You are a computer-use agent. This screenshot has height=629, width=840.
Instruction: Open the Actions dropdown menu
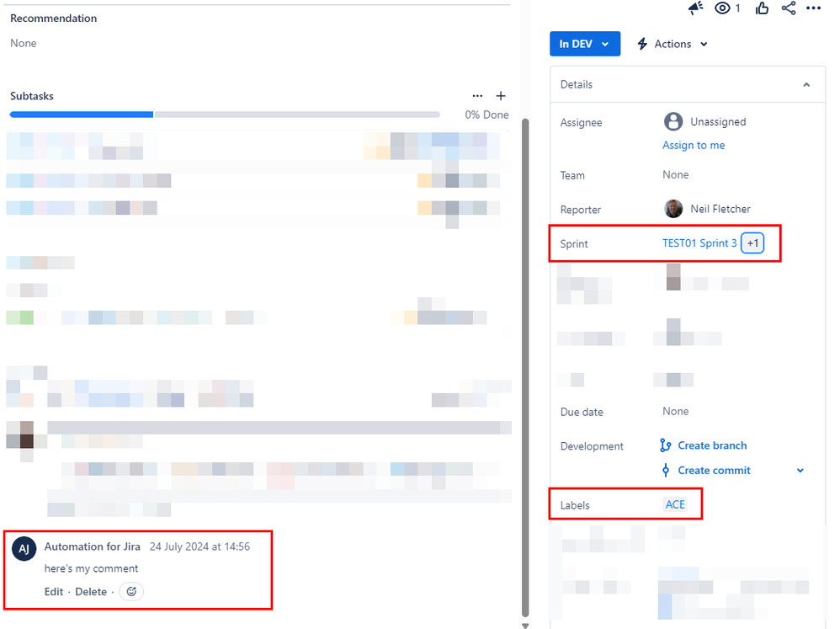(673, 44)
